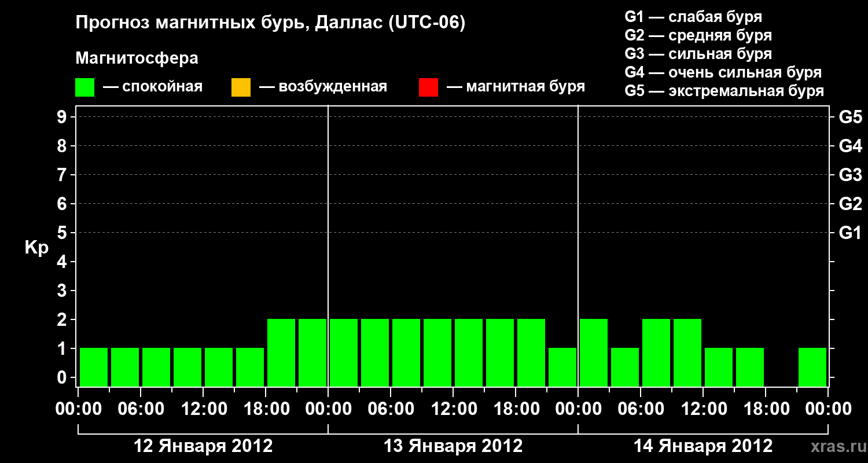Viewport: 868px width, 463px height.
Task: Click the 12:00–15:00 bar on 13 Января
Action: point(469,352)
